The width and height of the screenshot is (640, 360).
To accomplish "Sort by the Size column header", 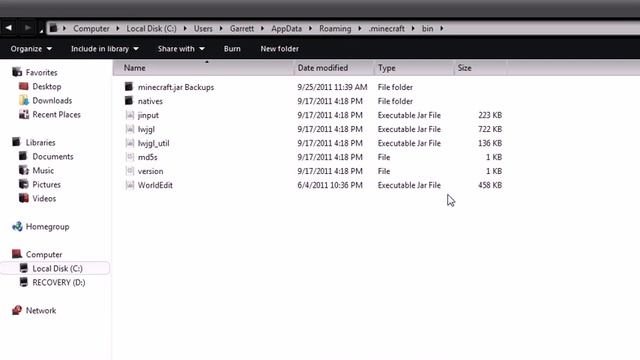I will point(480,68).
